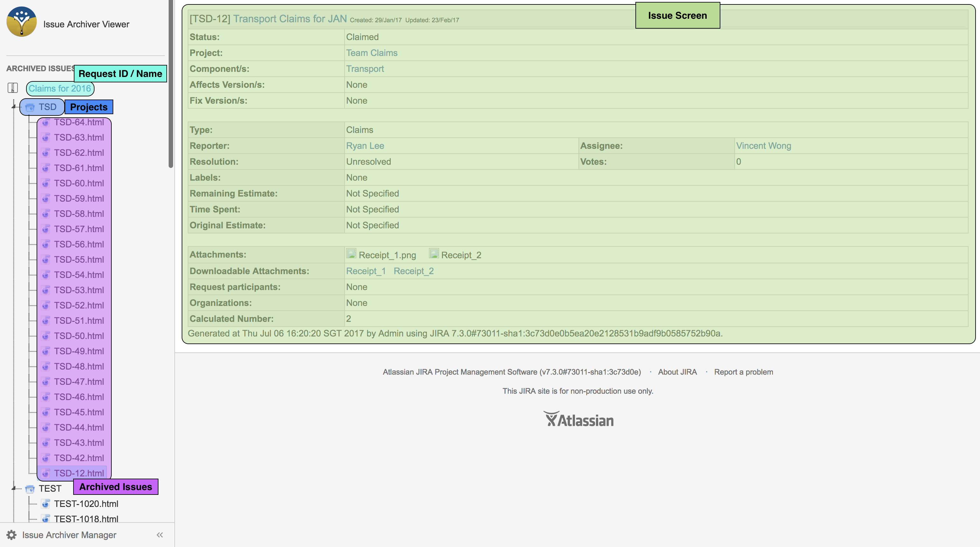Collapse the sidebar using the double-chevron control
980x547 pixels.
pyautogui.click(x=159, y=535)
